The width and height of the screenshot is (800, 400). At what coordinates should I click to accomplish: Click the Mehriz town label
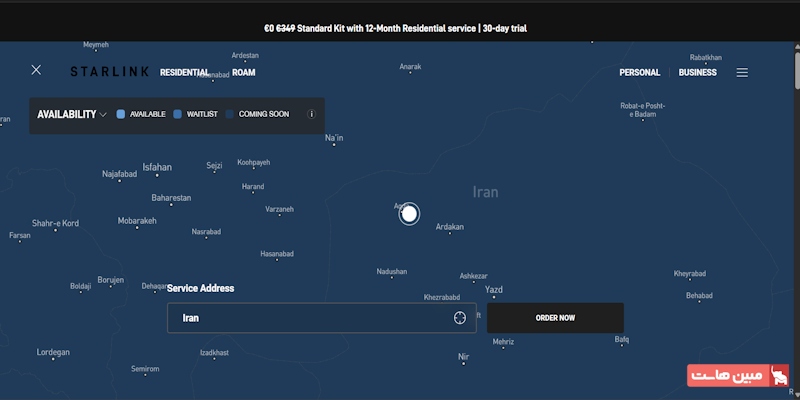click(503, 342)
